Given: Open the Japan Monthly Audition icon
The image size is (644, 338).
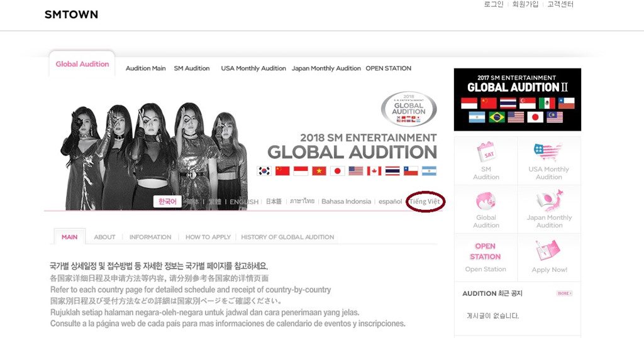Looking at the screenshot, I should point(549,201).
